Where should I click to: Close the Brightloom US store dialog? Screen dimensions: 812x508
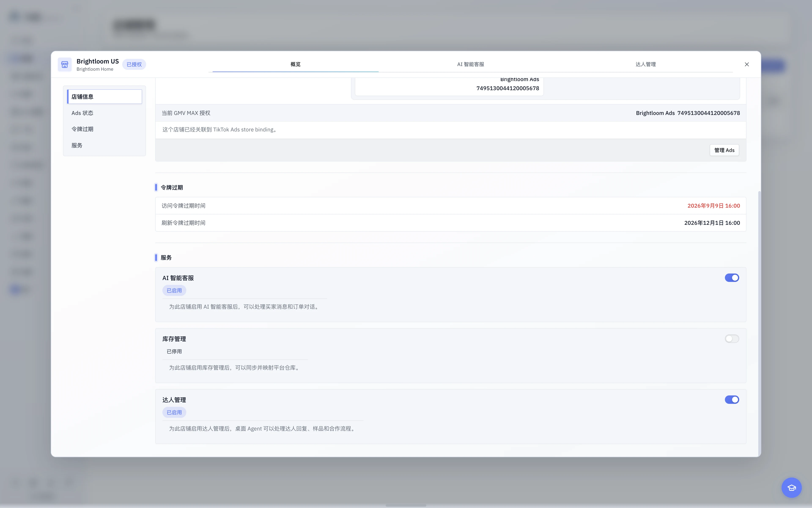[x=747, y=65]
